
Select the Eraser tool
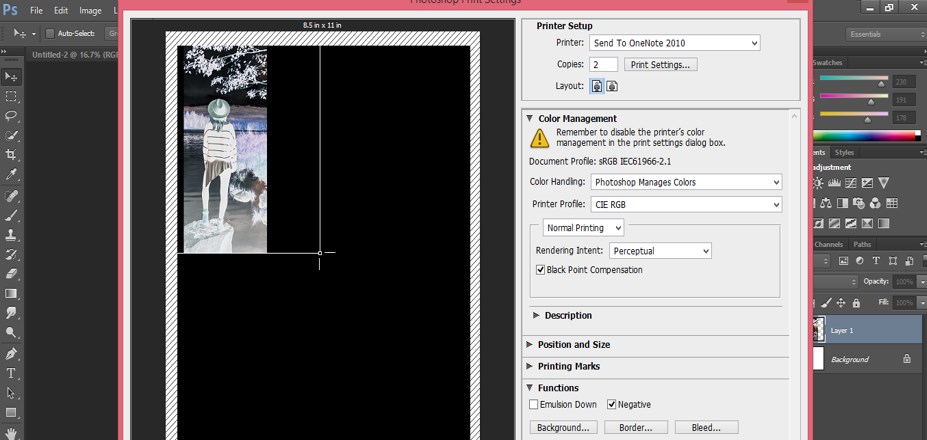(11, 274)
